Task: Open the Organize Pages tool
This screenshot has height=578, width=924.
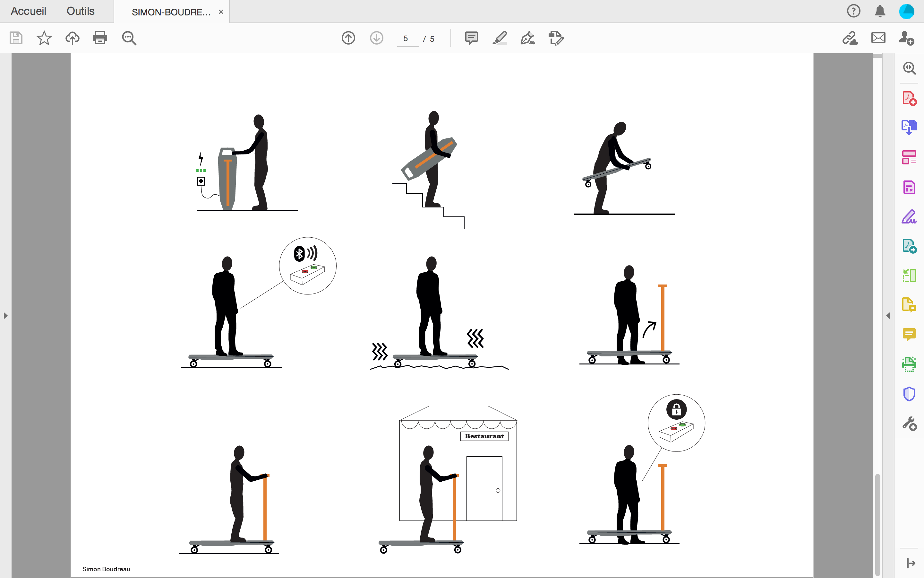Action: click(x=909, y=157)
